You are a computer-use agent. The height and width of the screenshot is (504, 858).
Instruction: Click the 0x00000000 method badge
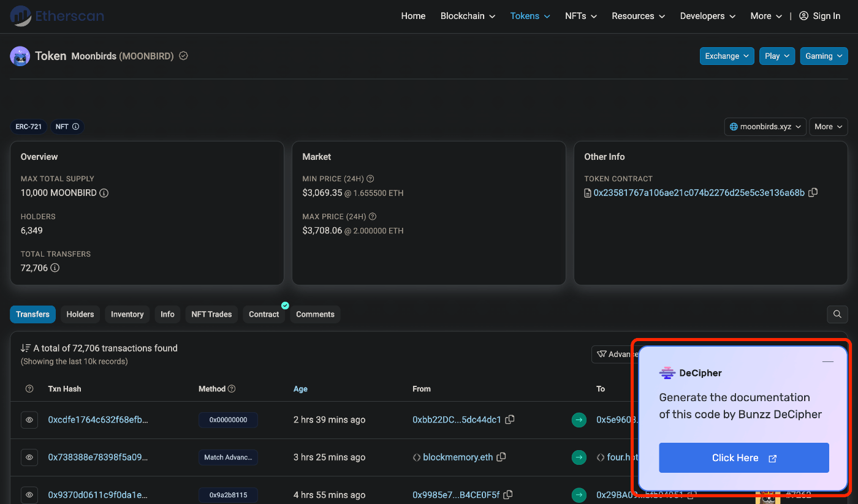coord(228,420)
